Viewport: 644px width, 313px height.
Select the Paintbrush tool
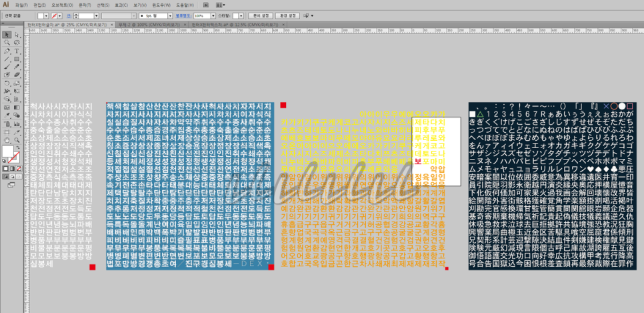tap(7, 67)
